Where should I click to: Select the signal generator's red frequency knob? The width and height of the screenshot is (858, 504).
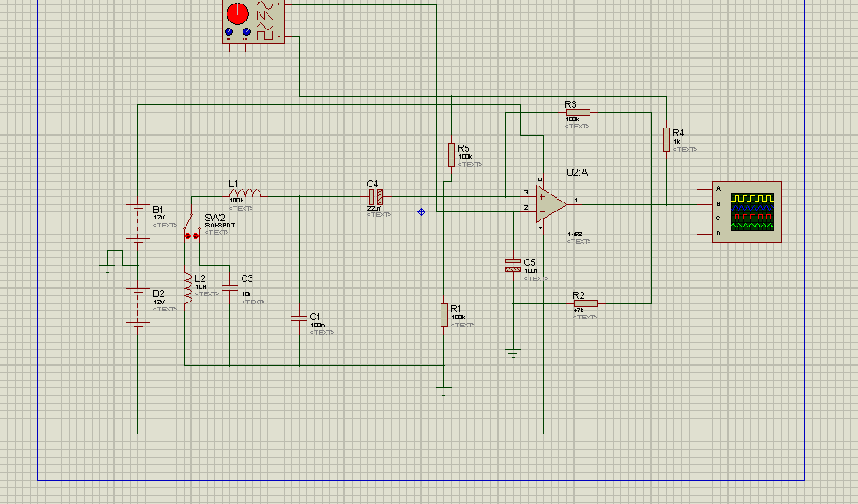(237, 13)
